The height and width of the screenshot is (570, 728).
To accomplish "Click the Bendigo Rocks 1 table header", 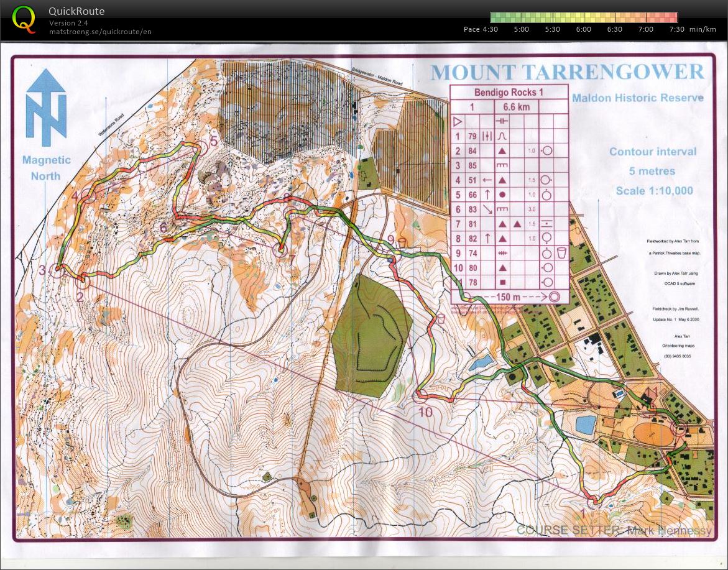I will [x=509, y=92].
